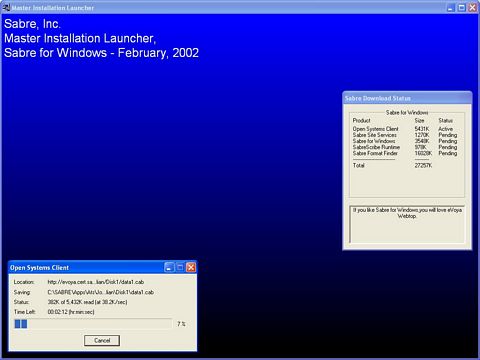Click the "Size" column header

pyautogui.click(x=419, y=120)
